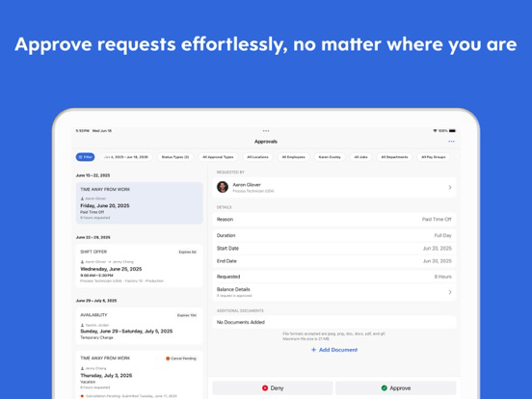Tap the Wi-Fi icon in the status bar
Viewport: 532px width, 399px height.
pyautogui.click(x=435, y=131)
